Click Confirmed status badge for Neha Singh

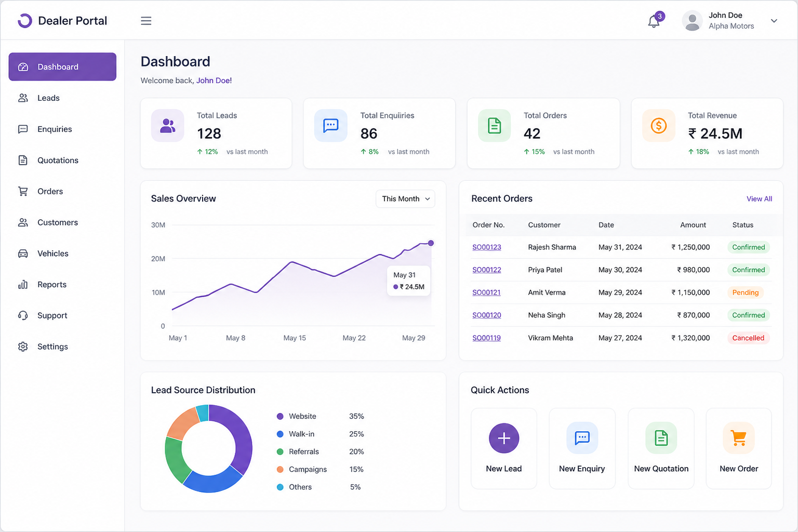749,315
